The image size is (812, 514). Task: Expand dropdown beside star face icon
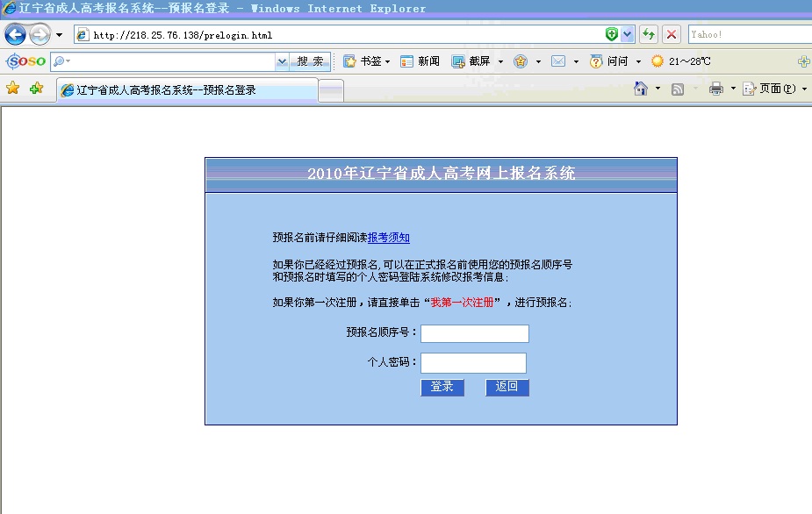538,61
